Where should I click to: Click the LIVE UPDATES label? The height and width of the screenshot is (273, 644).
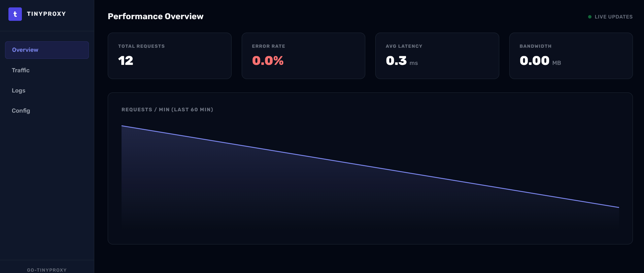(613, 17)
